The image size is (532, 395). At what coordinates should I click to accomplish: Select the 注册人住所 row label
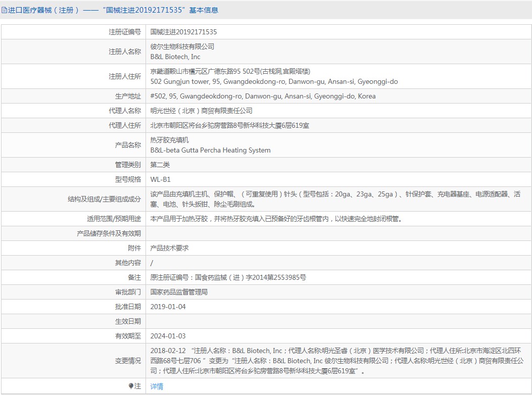(124, 76)
